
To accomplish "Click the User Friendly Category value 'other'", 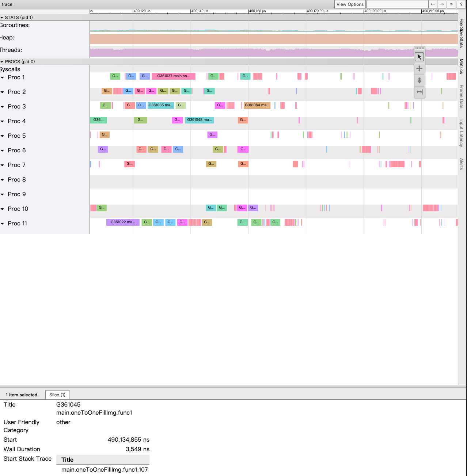I will click(63, 422).
